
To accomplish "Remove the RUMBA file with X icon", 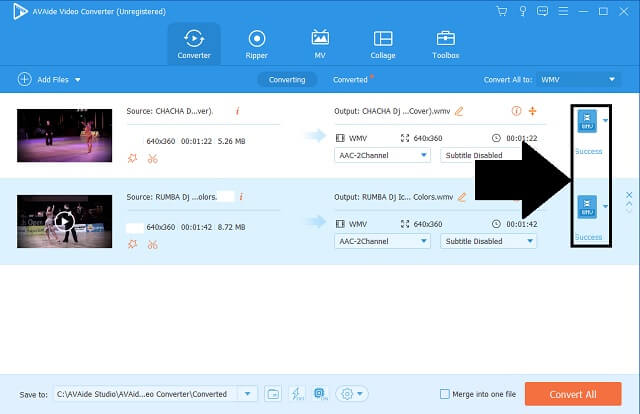I will point(629,195).
